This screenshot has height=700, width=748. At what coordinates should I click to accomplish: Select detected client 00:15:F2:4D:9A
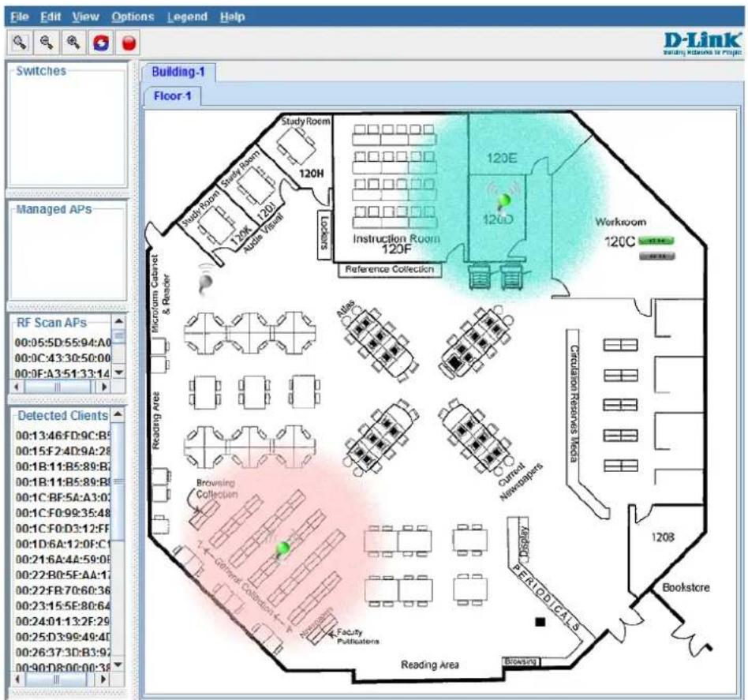(x=63, y=451)
